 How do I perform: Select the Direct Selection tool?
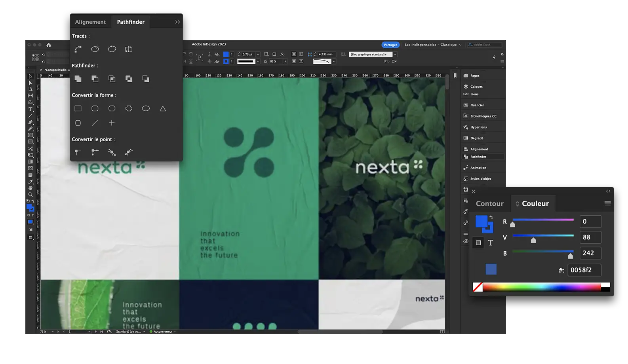30,83
